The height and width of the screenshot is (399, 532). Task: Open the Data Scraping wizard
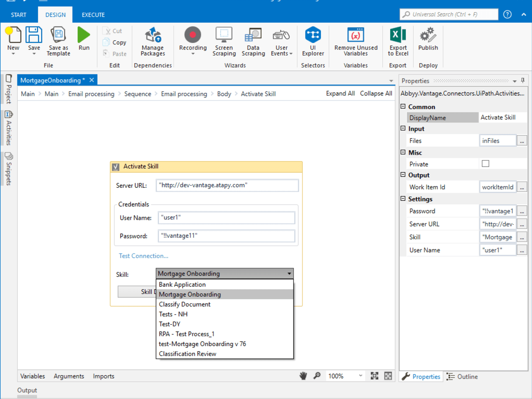(x=253, y=41)
